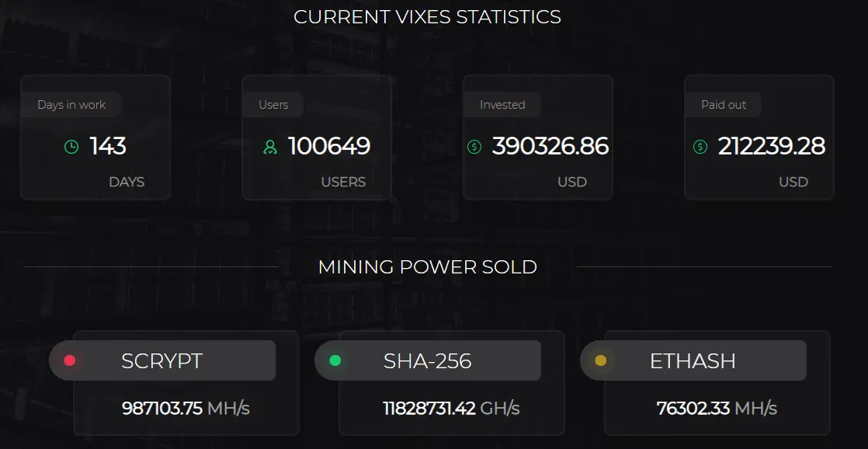Select the Invested tag label

502,105
